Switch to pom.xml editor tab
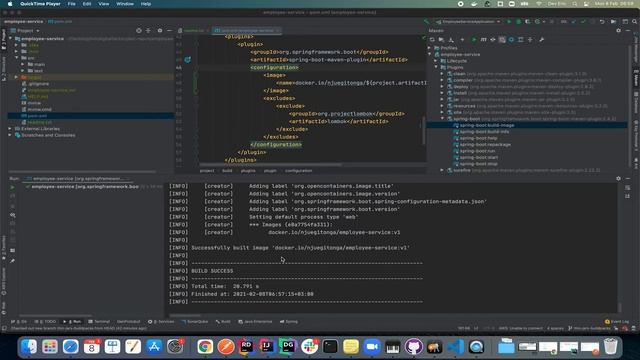Viewport: 640px width, 360px height. (247, 31)
